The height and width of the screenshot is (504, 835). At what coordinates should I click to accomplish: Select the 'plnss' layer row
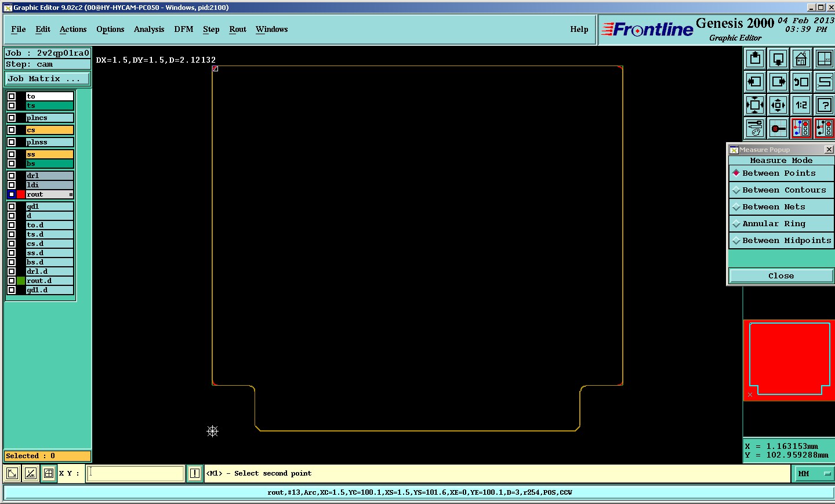[x=50, y=142]
